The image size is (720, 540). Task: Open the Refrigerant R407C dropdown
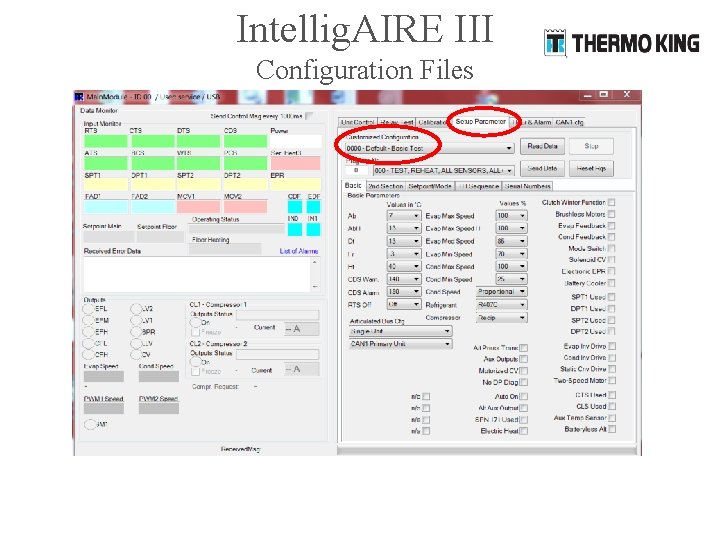(x=502, y=304)
